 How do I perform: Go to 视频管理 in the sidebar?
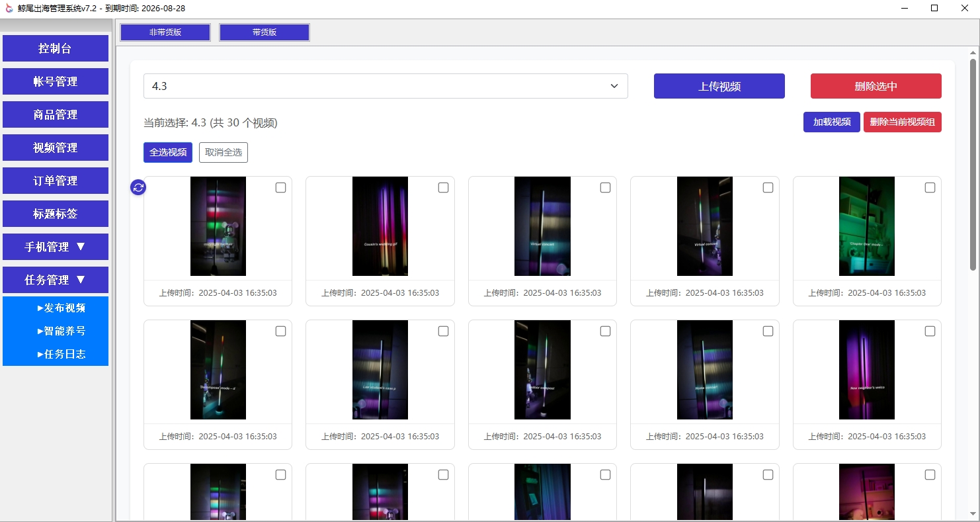[x=56, y=148]
